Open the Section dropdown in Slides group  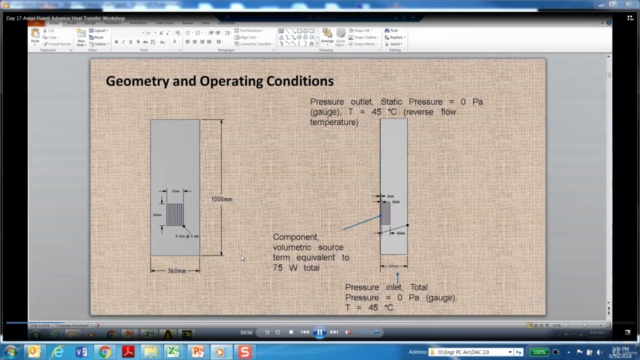[x=98, y=44]
